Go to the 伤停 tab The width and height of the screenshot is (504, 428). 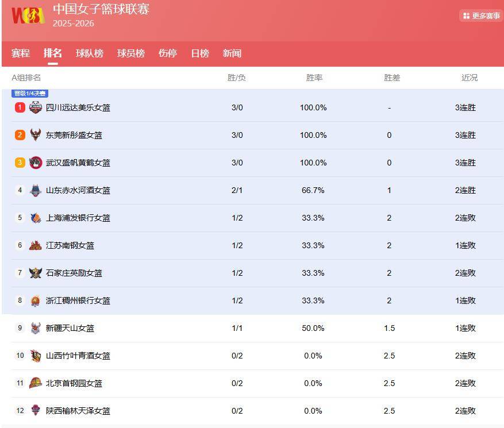[x=168, y=53]
